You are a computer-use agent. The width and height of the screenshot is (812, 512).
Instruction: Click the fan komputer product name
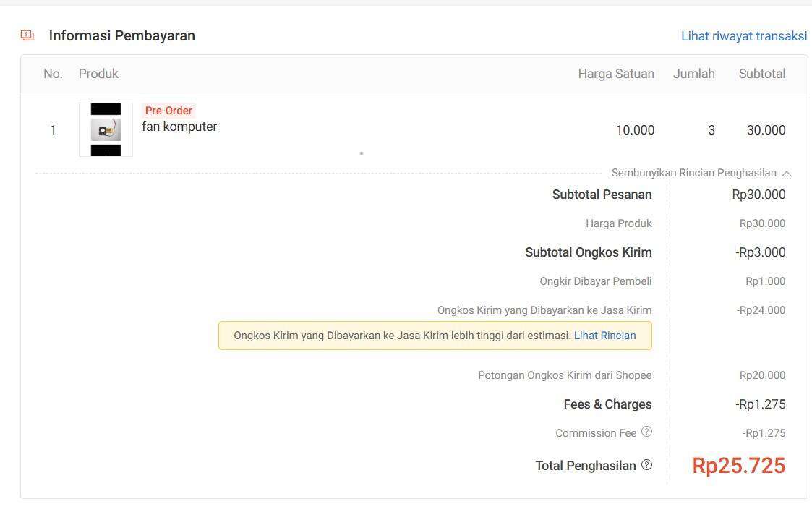179,127
